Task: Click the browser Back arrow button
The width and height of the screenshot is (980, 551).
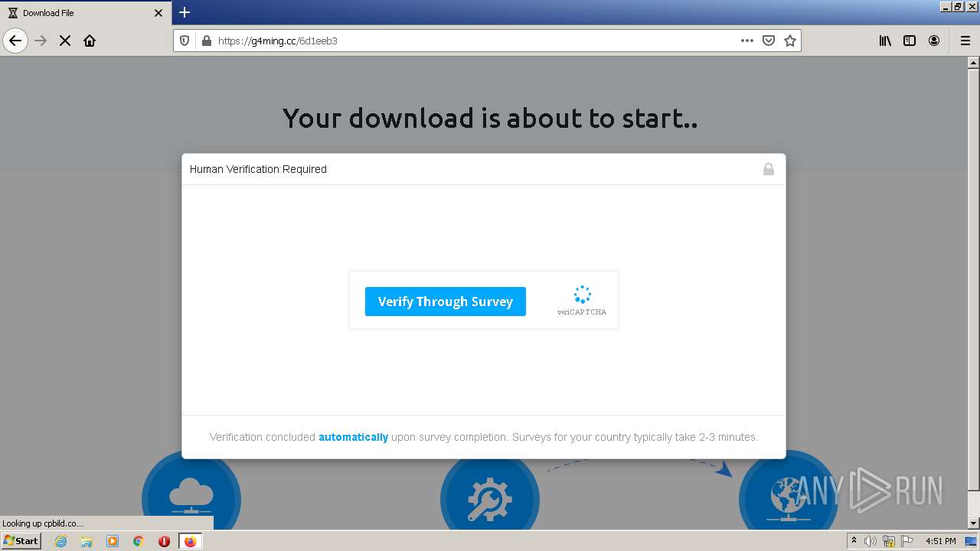Action: 15,41
